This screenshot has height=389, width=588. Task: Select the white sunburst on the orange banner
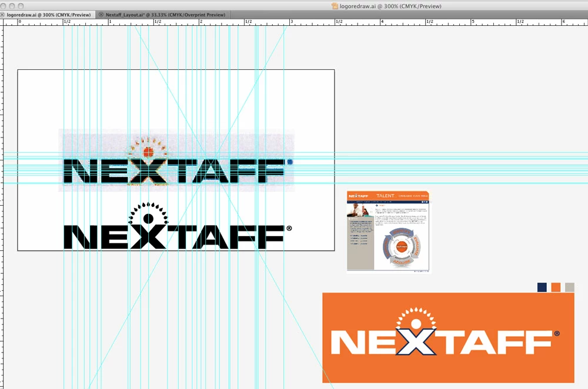pos(416,318)
